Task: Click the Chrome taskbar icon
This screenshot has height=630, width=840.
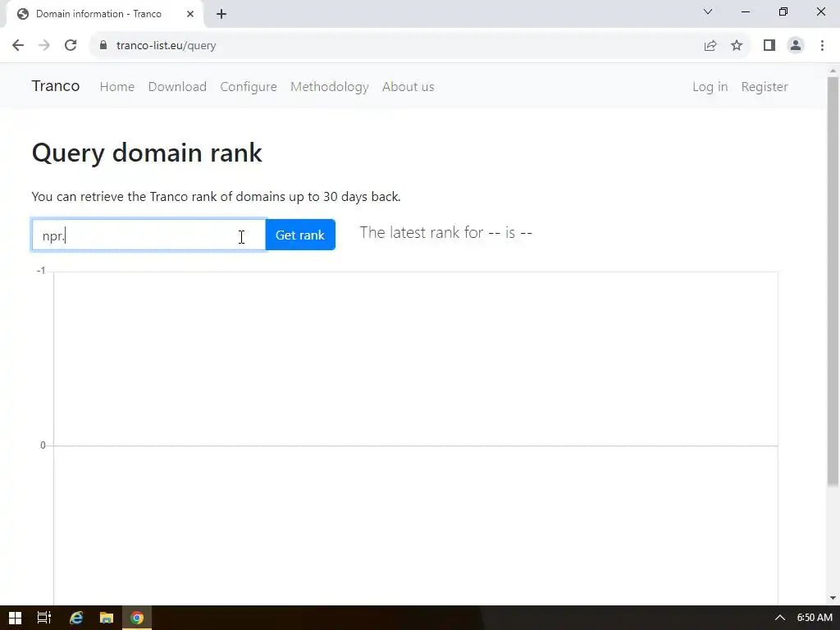Action: 137,618
